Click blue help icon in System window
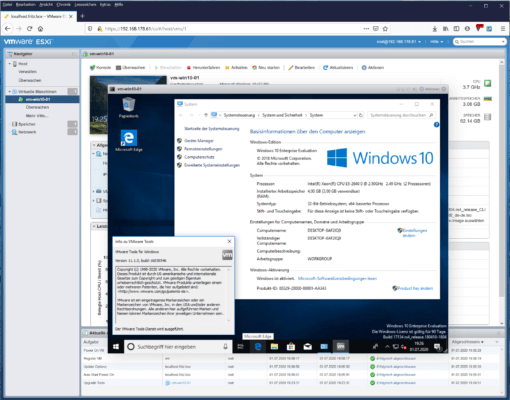This screenshot has height=400, width=510. [436, 125]
